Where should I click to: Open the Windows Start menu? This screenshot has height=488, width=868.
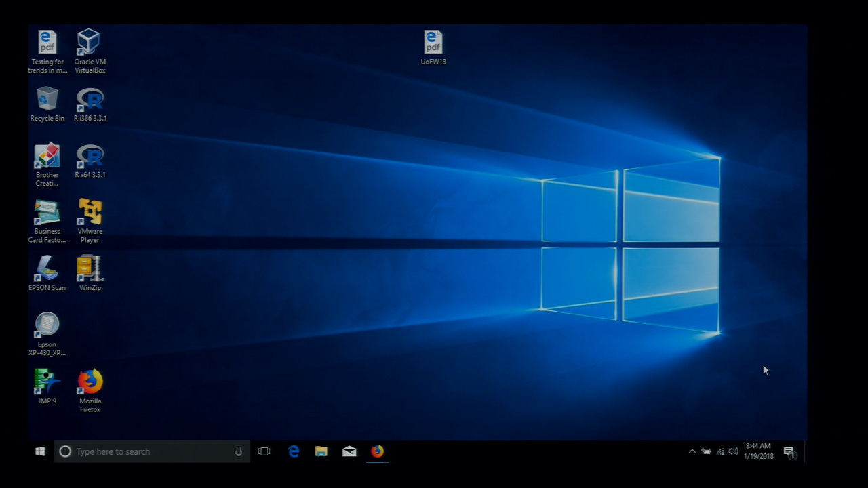40,451
